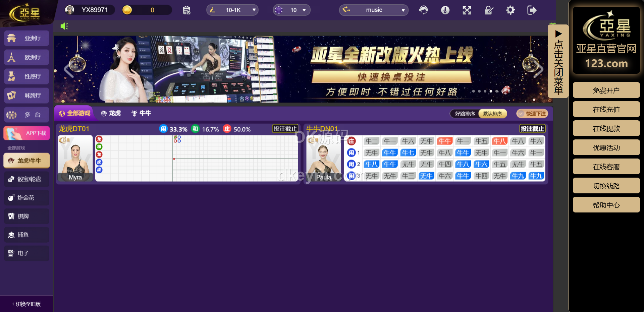Click the 在线充值 button
Image resolution: width=644 pixels, height=312 pixels.
[x=606, y=109]
